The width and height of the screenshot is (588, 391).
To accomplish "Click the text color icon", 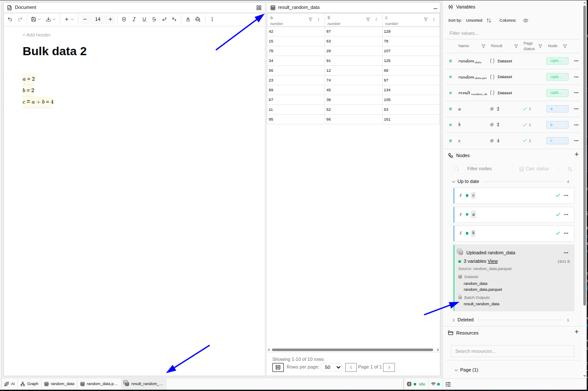I will point(188,19).
